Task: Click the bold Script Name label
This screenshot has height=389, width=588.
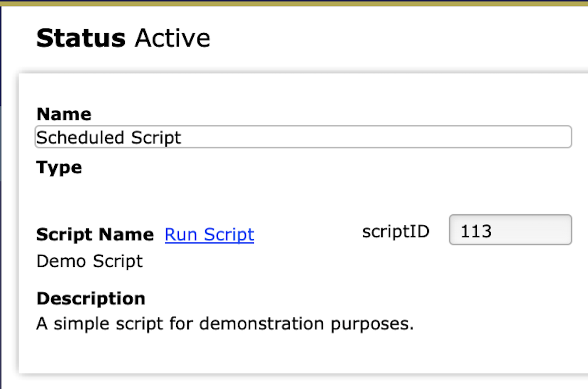Action: (x=95, y=234)
